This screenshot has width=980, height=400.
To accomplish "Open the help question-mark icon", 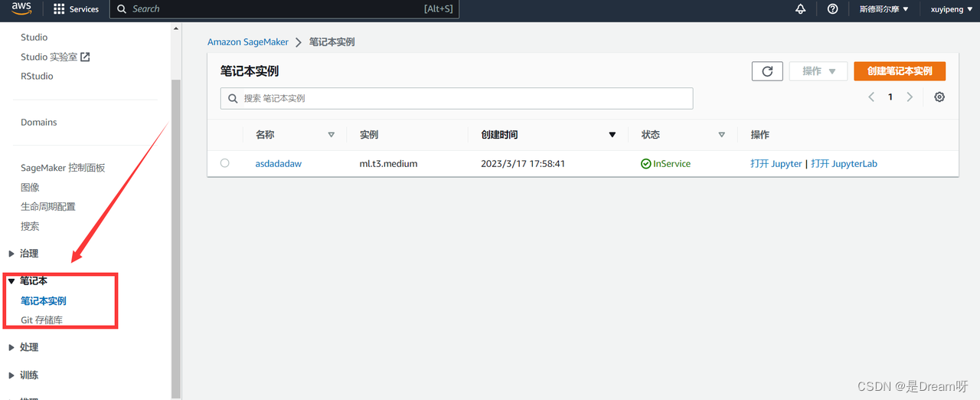I will 833,9.
